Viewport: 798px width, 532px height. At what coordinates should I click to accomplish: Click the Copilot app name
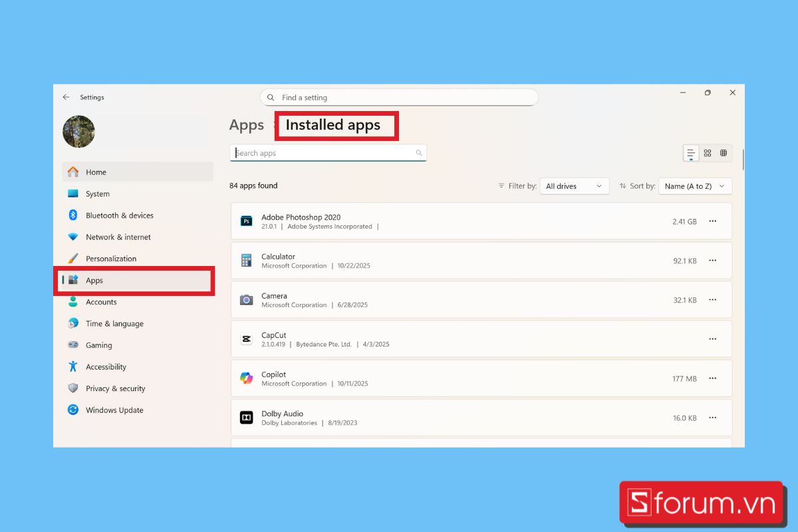[x=274, y=374]
